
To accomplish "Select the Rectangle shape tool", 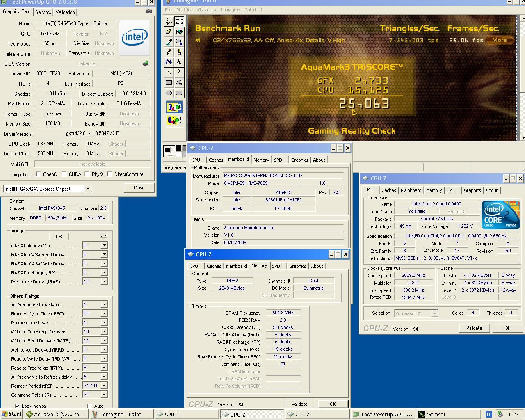I will point(169,83).
